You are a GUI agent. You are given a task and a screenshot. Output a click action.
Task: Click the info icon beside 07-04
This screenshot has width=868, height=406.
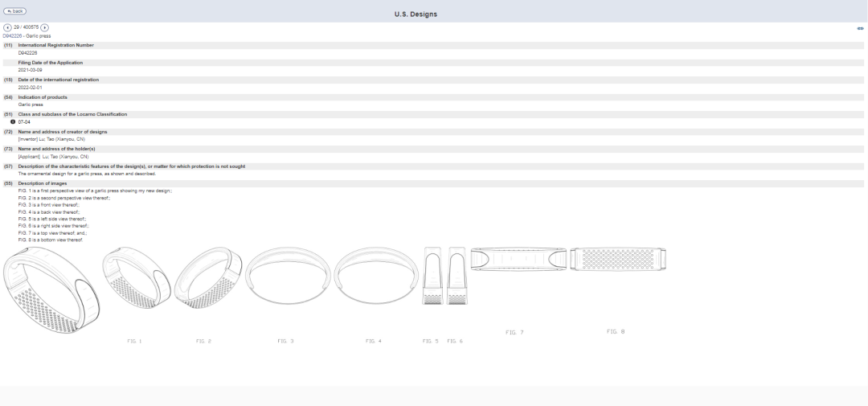(13, 122)
